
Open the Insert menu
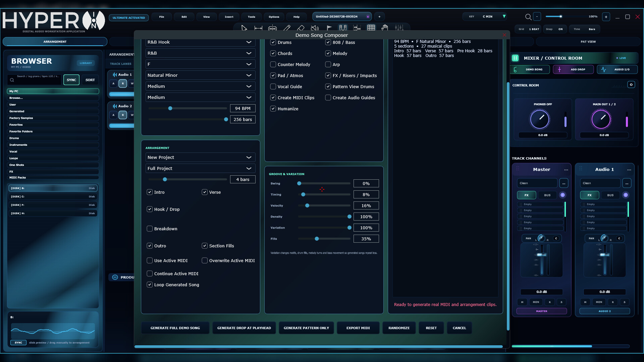[x=229, y=17]
